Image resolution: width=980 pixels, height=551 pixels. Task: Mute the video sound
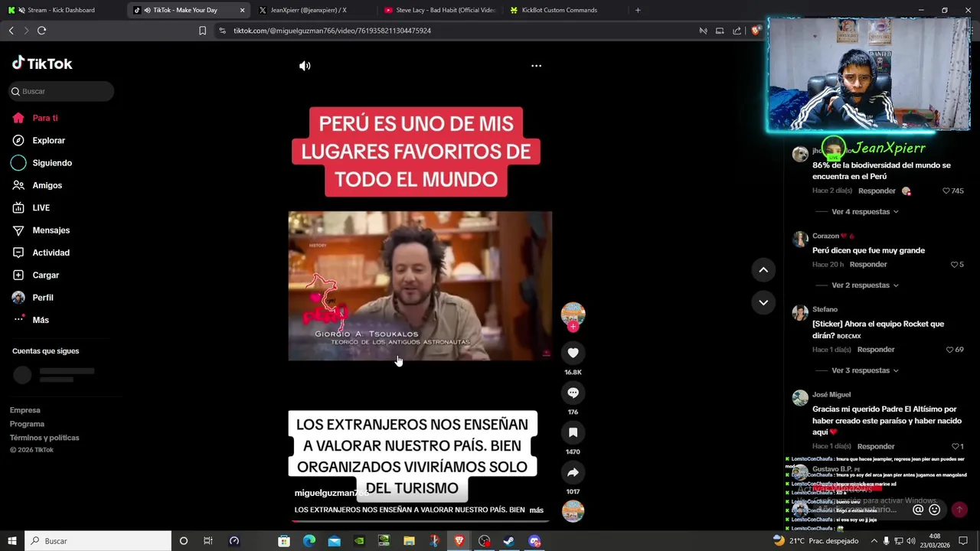tap(305, 66)
